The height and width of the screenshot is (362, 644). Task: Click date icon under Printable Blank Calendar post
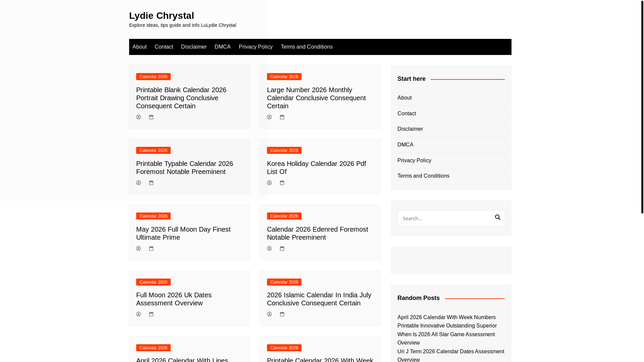(151, 117)
